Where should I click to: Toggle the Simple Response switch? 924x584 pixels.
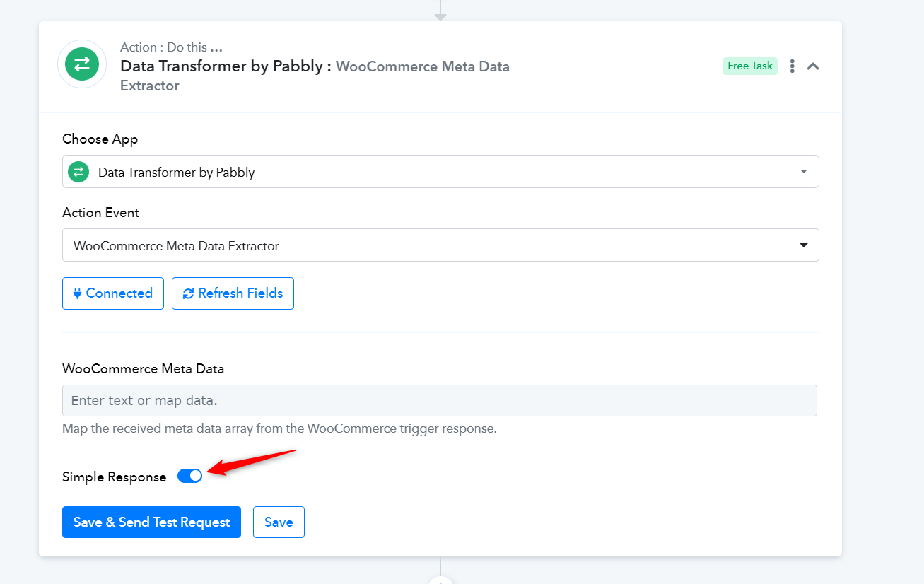click(189, 476)
